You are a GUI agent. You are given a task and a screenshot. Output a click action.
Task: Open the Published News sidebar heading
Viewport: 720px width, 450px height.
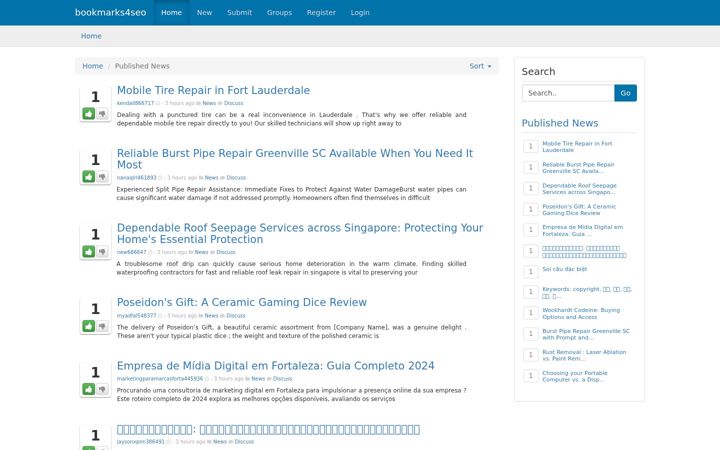[x=560, y=123]
